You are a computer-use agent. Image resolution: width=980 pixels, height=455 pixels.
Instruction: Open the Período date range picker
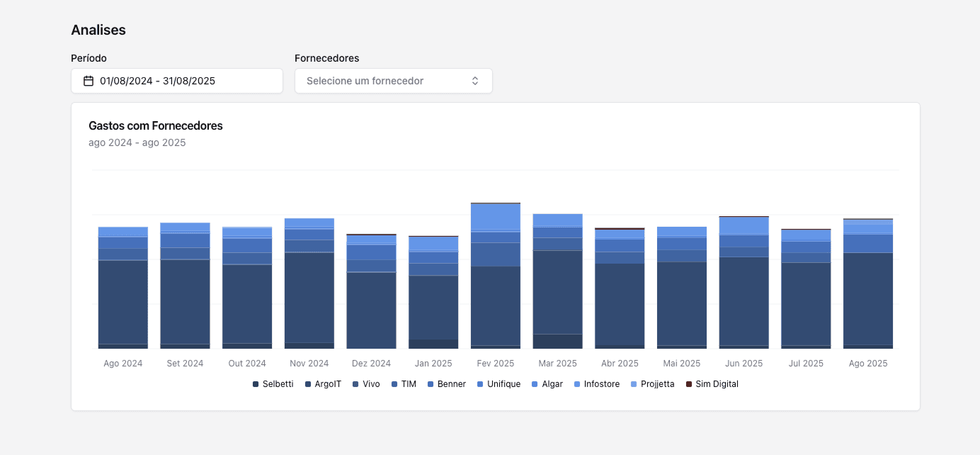coord(177,81)
